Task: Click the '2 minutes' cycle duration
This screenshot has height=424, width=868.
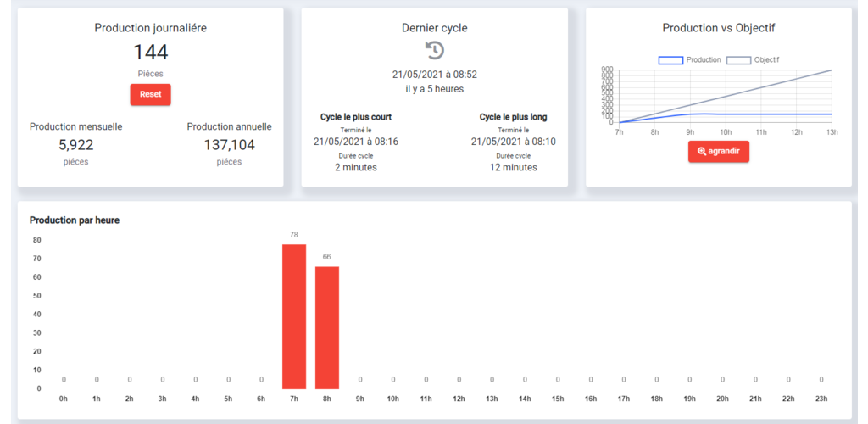Action: [x=356, y=167]
